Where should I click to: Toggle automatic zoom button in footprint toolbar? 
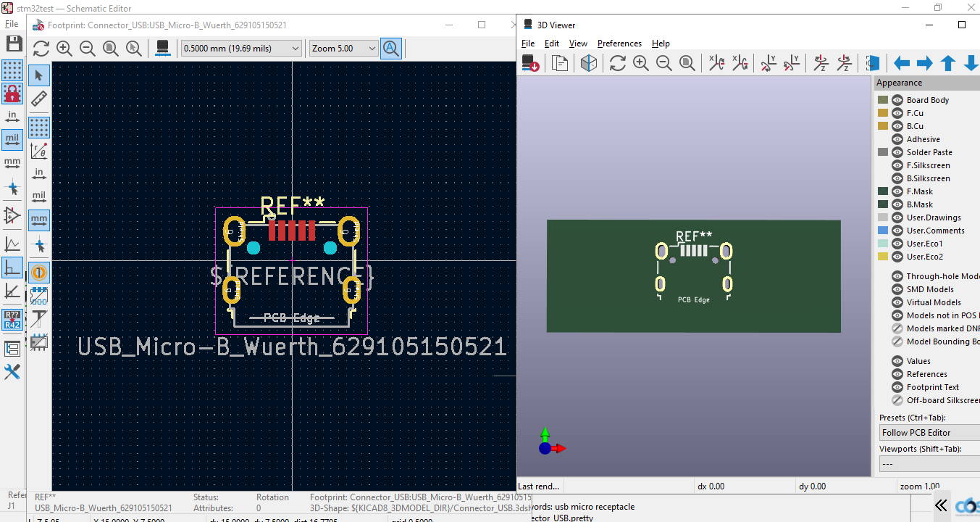(x=391, y=49)
